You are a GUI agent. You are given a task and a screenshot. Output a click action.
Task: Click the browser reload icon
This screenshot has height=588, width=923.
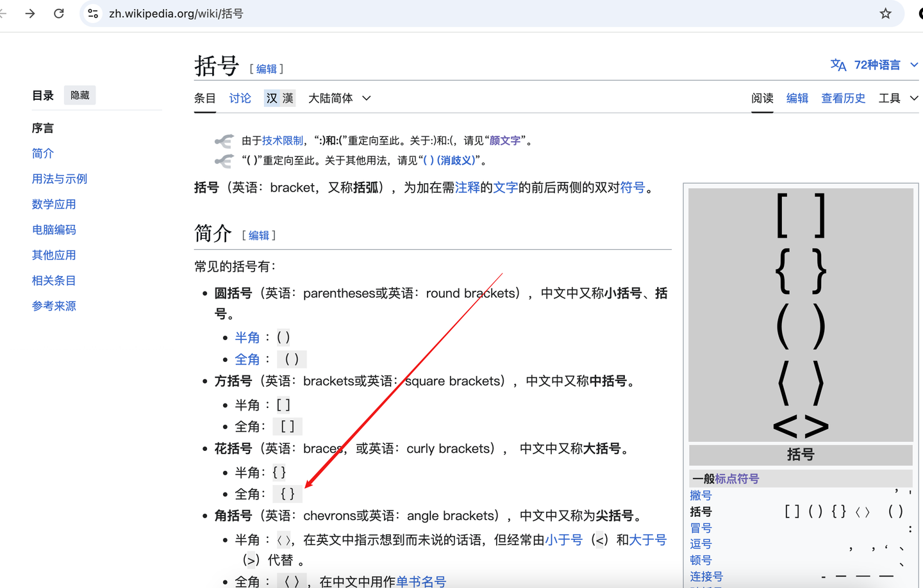(x=58, y=13)
